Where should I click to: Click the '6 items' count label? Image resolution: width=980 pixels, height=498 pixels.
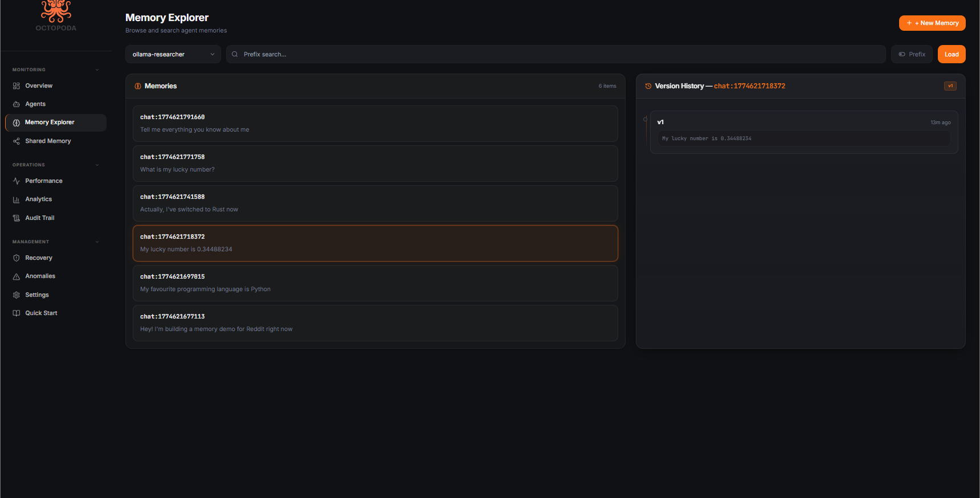coord(607,86)
